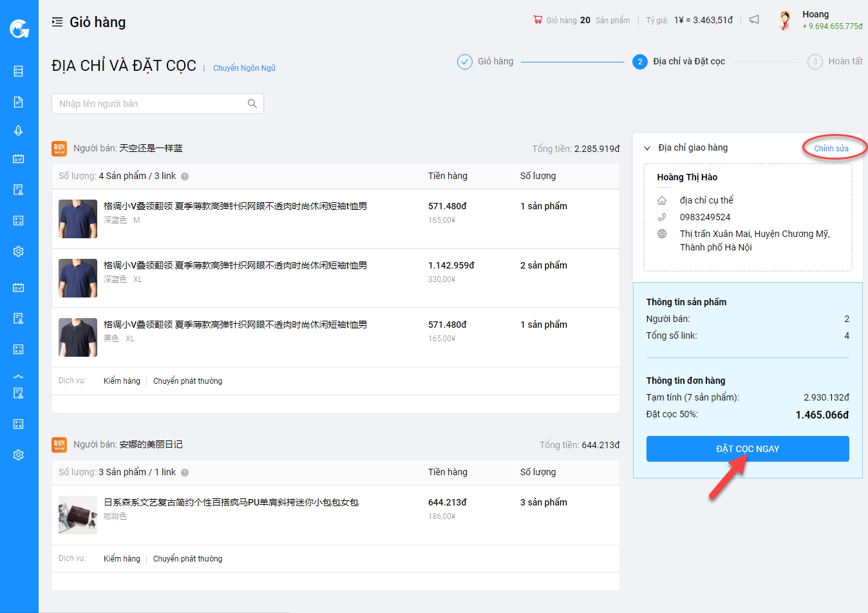
Task: Open the user avatar profile picture
Action: coord(785,21)
